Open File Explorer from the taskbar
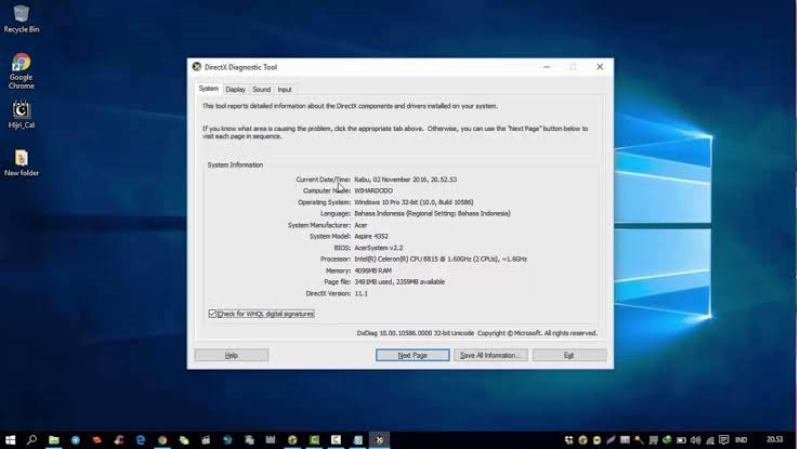This screenshot has height=449, width=797. point(54,440)
